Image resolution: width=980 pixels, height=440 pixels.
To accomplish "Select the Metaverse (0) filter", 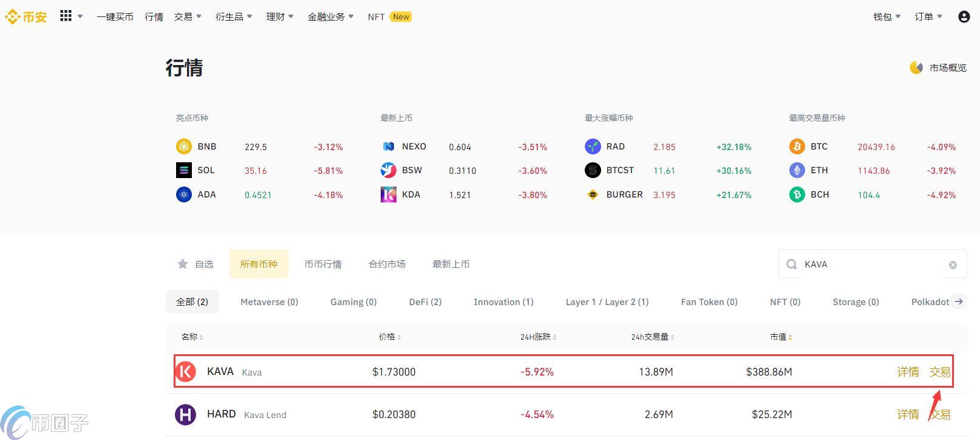I will (x=270, y=301).
